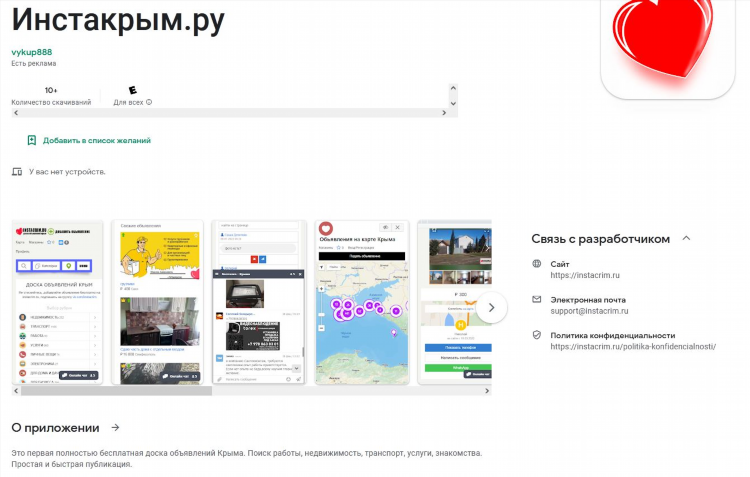Click the 'Инстакрым.ру' app title
750x477 pixels.
[x=118, y=20]
